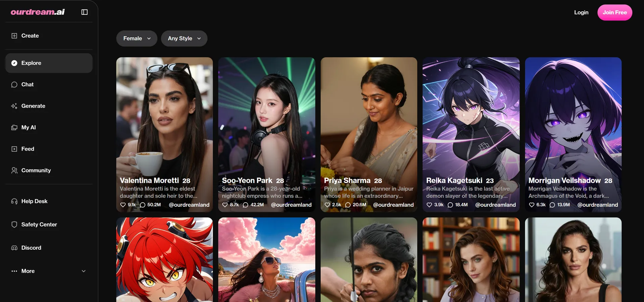Open the Chat menu item

(49, 85)
